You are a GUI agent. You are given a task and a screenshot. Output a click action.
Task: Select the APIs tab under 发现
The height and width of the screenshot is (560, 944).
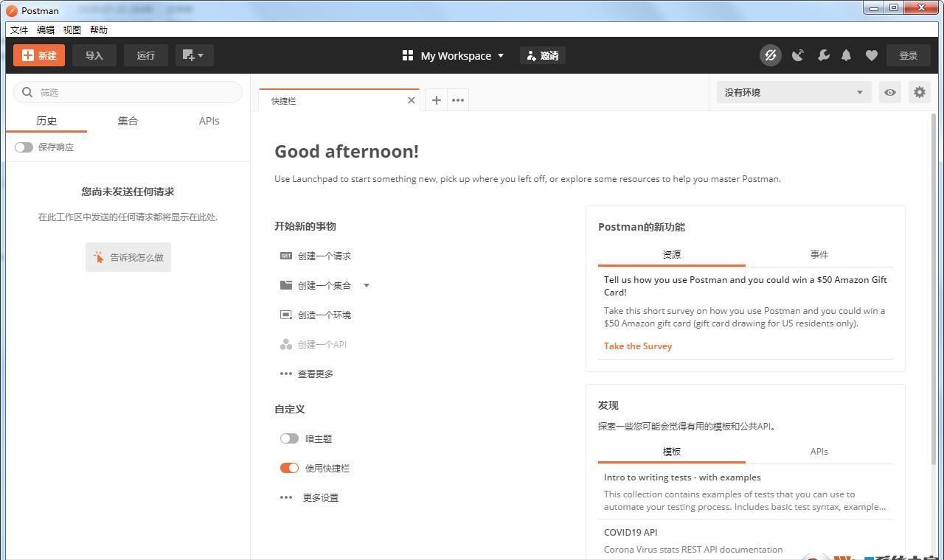point(819,452)
